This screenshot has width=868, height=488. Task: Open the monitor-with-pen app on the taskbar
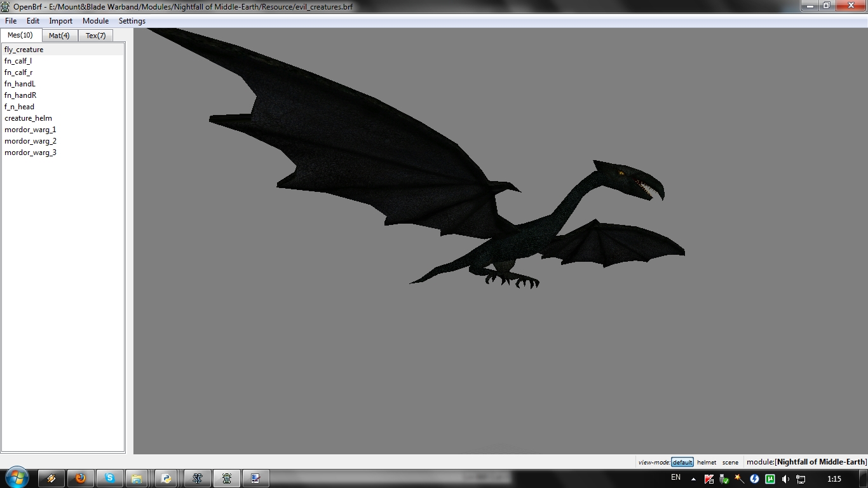pyautogui.click(x=256, y=478)
